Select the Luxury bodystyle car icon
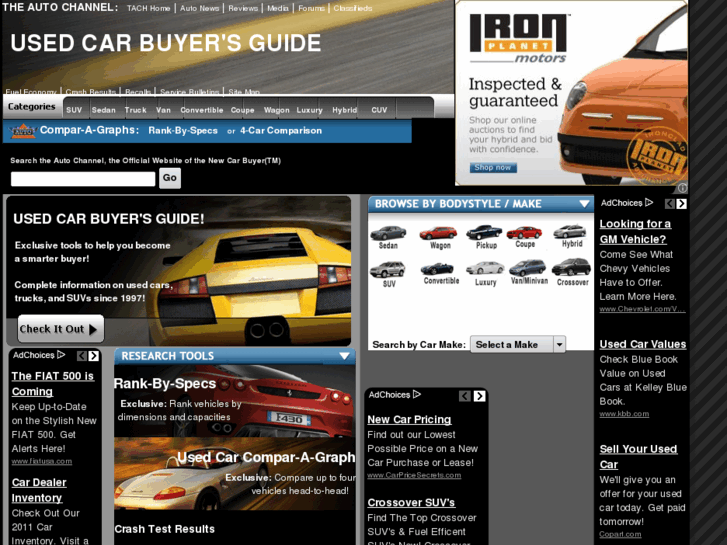 coord(485,268)
